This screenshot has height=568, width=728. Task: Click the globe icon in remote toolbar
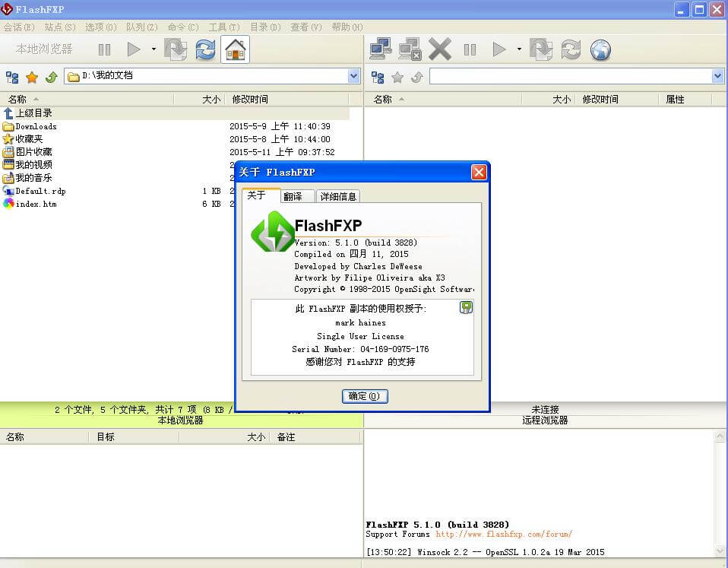600,49
